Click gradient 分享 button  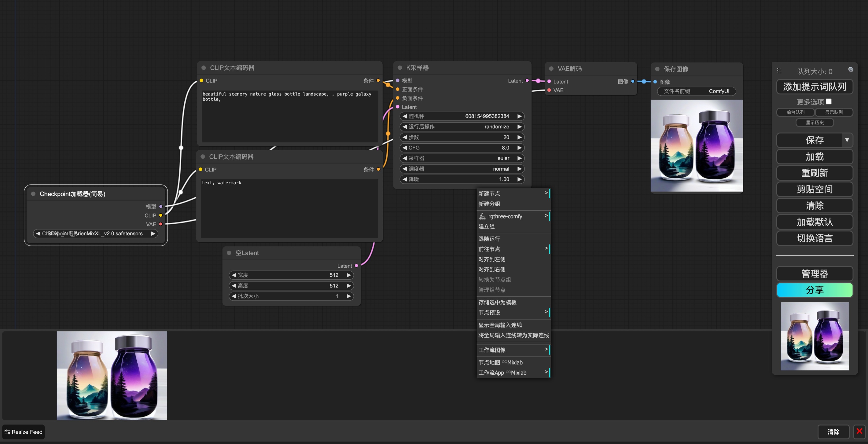[815, 290]
